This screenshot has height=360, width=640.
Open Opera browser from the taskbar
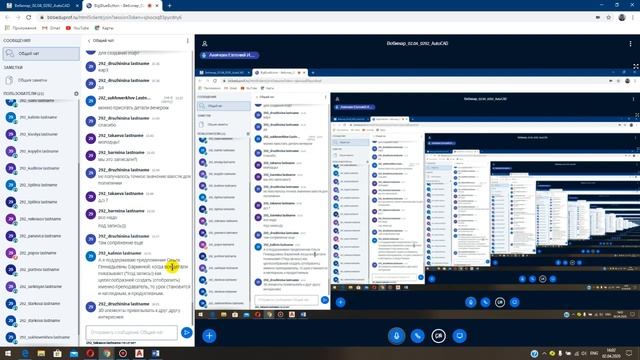coord(90,353)
